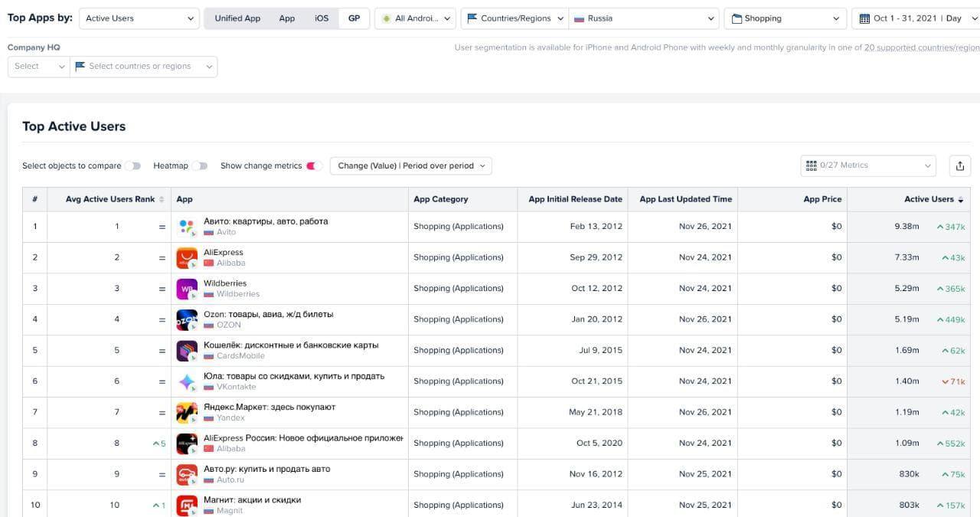Click the export share icon button
Screen dimensions: 980x517
[960, 165]
